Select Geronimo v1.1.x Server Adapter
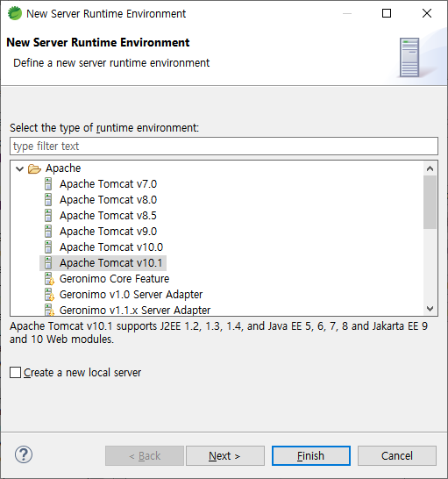The width and height of the screenshot is (448, 479). (x=135, y=310)
